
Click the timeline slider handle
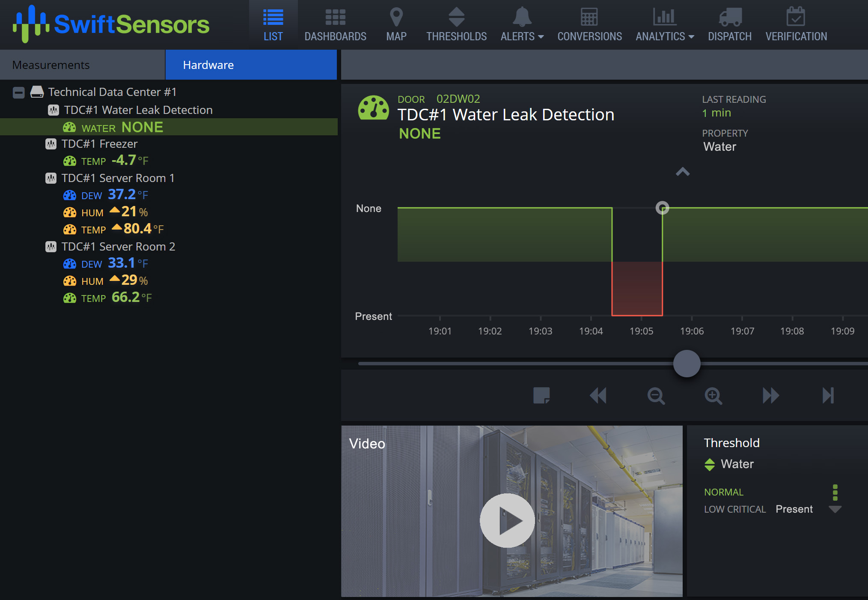(x=687, y=364)
